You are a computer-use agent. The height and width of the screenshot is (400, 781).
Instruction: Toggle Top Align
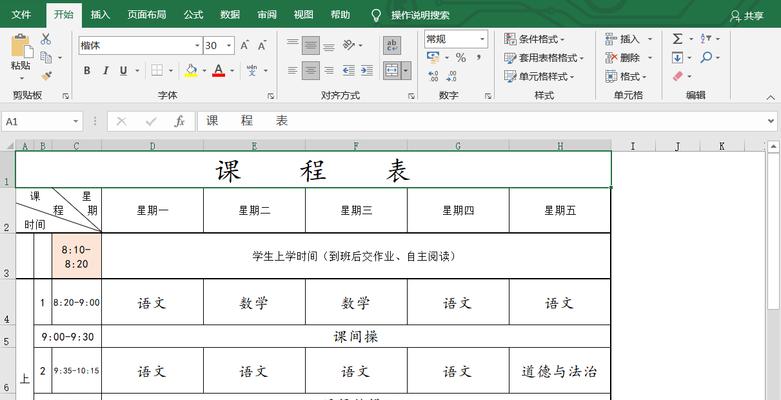(293, 45)
